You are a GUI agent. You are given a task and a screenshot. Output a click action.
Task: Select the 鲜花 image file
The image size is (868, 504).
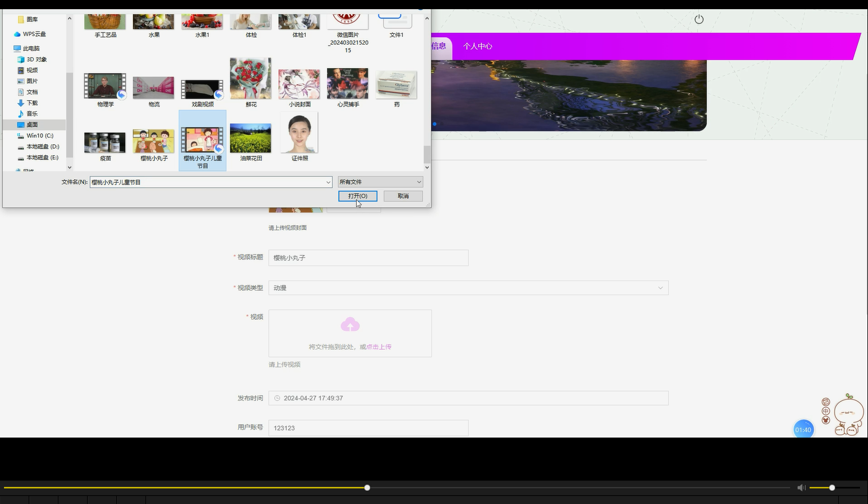point(251,82)
